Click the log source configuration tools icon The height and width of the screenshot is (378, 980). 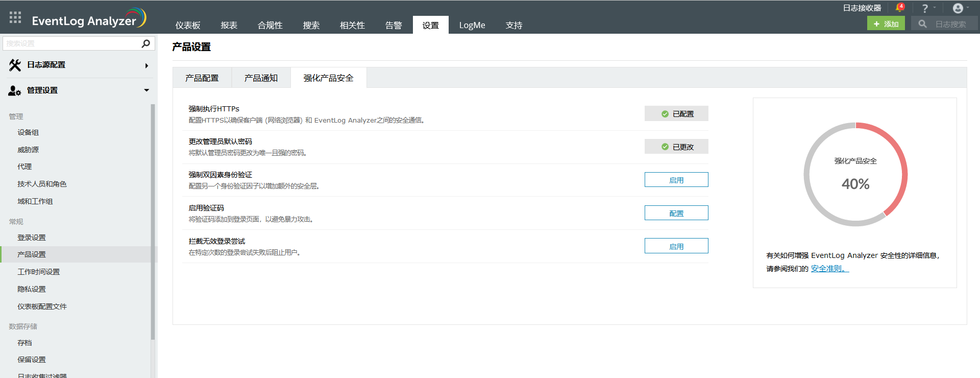point(15,65)
